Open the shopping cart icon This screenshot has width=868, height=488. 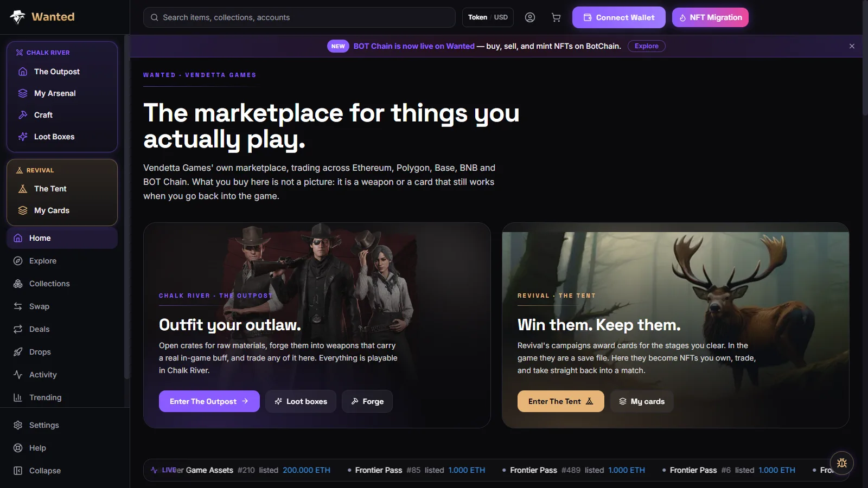pos(556,17)
